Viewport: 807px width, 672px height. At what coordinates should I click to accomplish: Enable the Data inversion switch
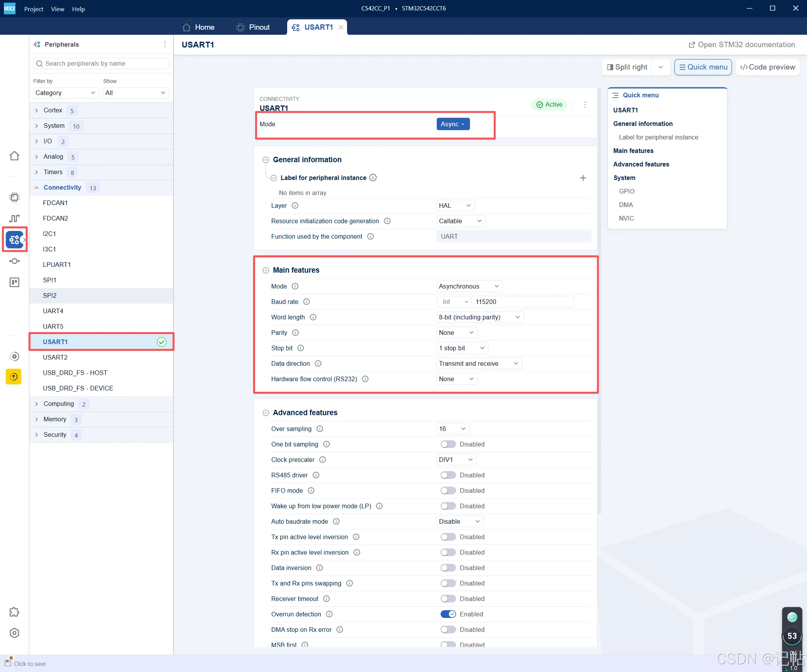point(448,568)
